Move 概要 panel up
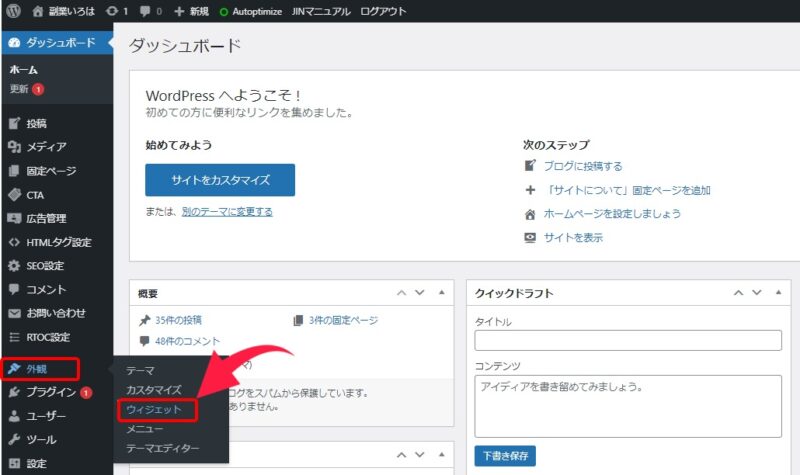 [x=402, y=293]
